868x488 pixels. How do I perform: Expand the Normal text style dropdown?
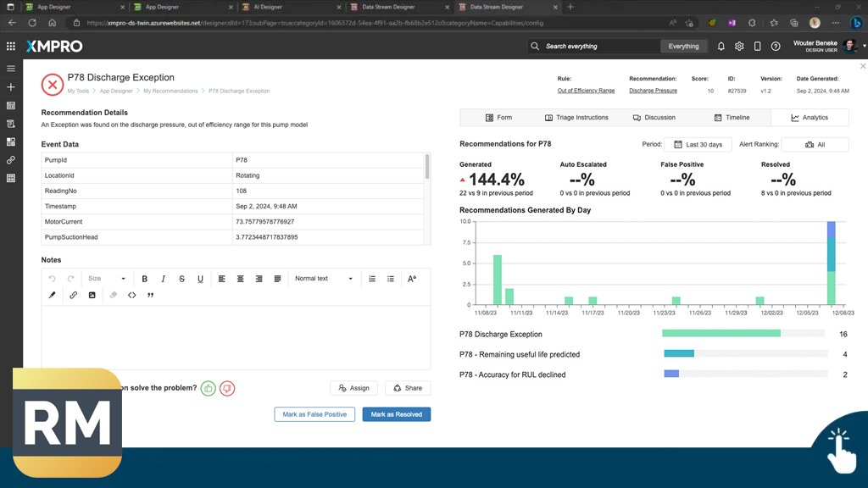point(324,279)
